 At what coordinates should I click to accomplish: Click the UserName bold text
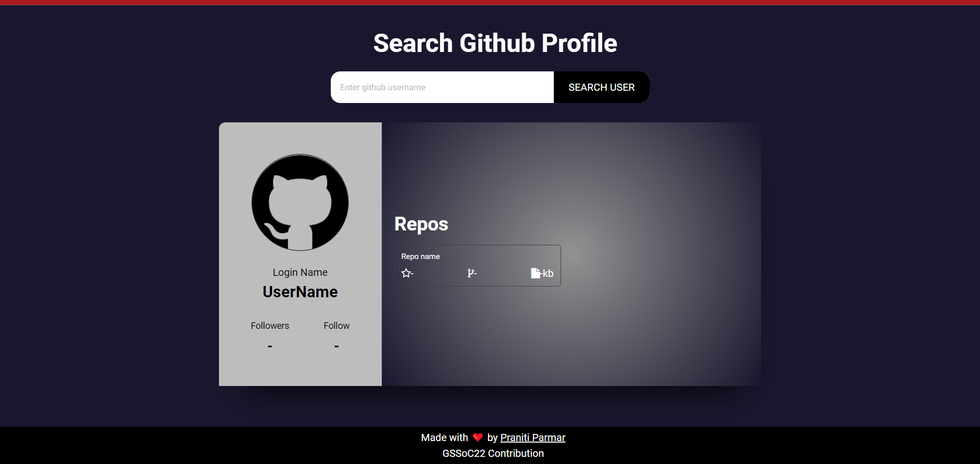click(300, 292)
